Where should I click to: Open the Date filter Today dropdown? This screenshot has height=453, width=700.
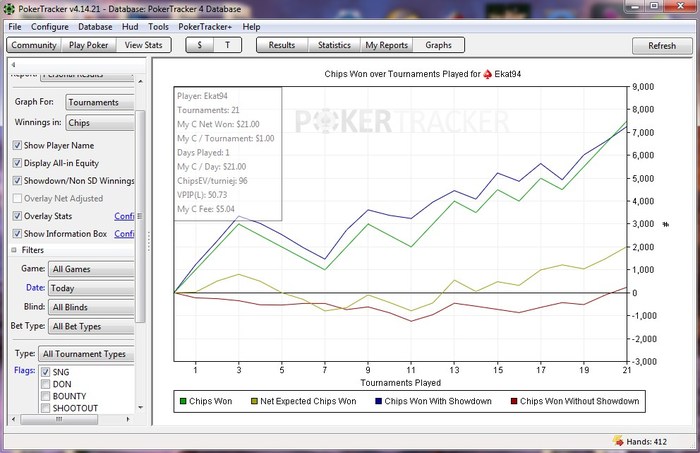tap(91, 288)
